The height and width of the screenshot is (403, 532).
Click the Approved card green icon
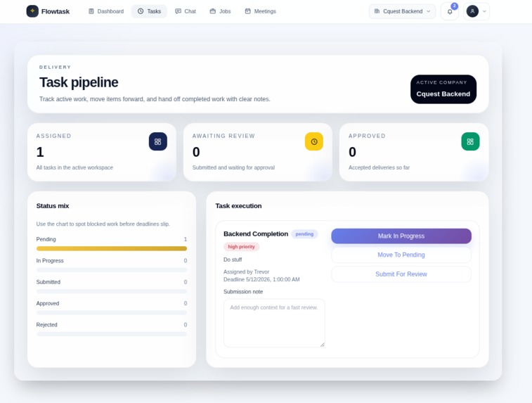tap(470, 141)
